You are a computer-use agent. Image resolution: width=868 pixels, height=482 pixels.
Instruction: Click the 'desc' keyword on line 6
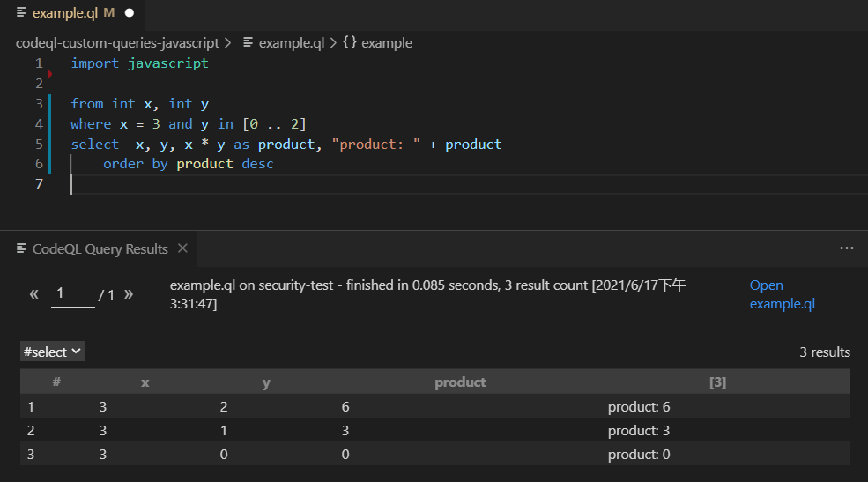(x=257, y=164)
